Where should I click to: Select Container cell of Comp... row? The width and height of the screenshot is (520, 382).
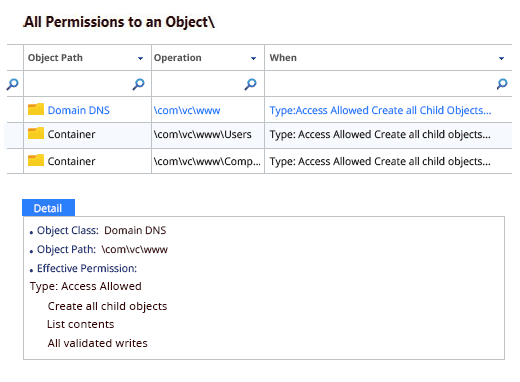click(x=87, y=161)
